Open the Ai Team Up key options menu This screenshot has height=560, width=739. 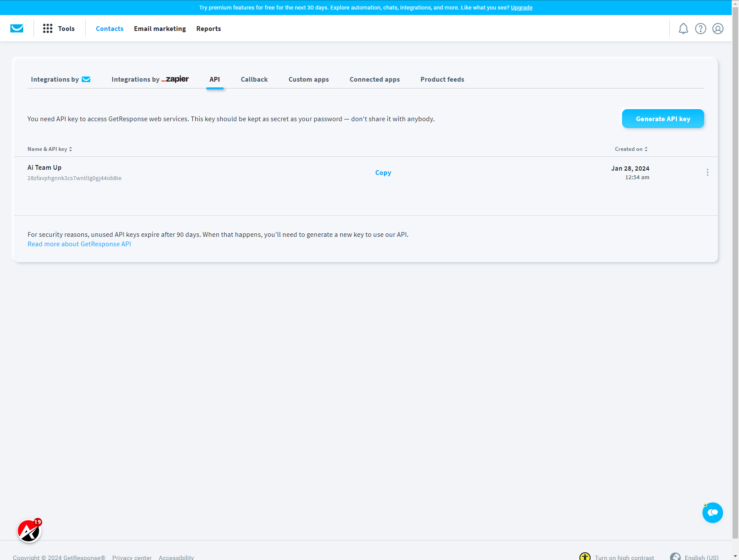tap(707, 172)
